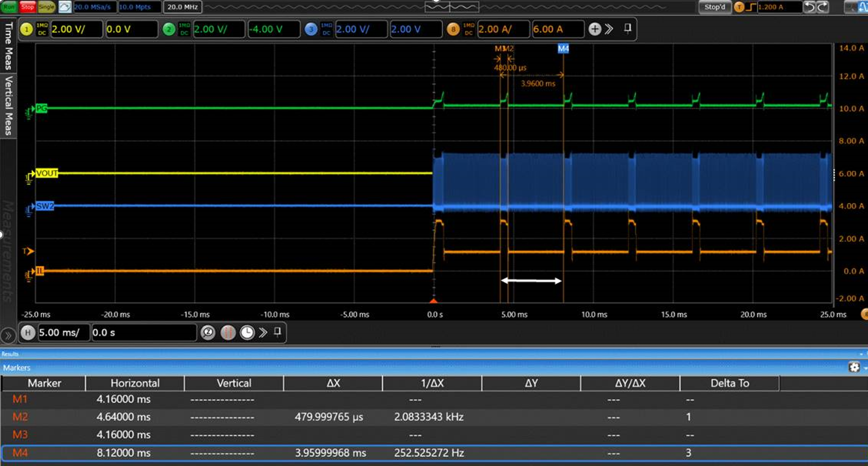The width and height of the screenshot is (868, 466).
Task: Click the 8.12000 ms horizontal value
Action: click(123, 453)
